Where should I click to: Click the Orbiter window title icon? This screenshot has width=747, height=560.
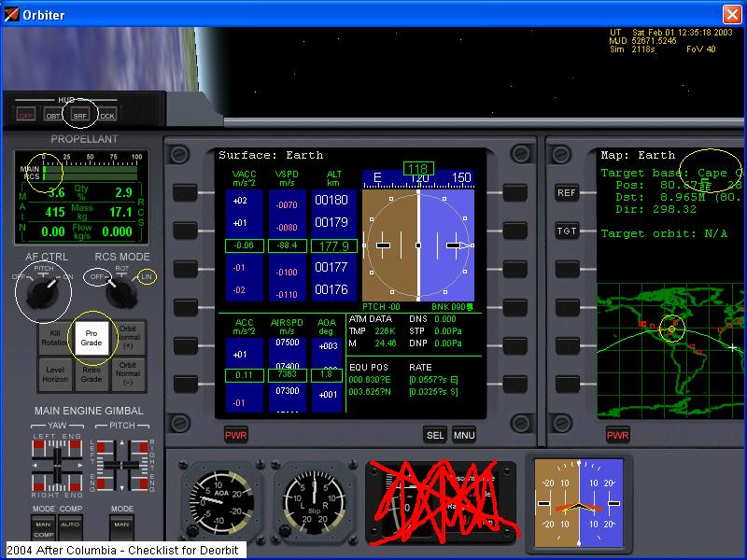pyautogui.click(x=11, y=14)
